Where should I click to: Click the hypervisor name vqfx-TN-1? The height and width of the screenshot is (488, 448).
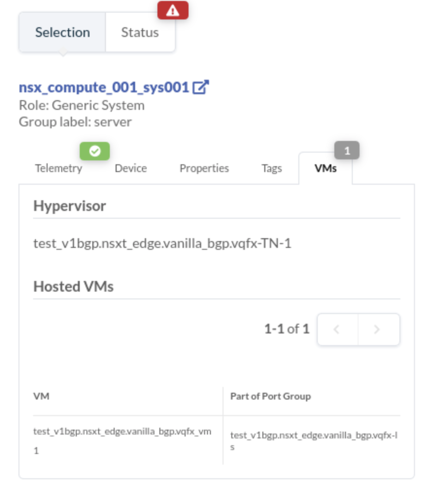tap(162, 243)
